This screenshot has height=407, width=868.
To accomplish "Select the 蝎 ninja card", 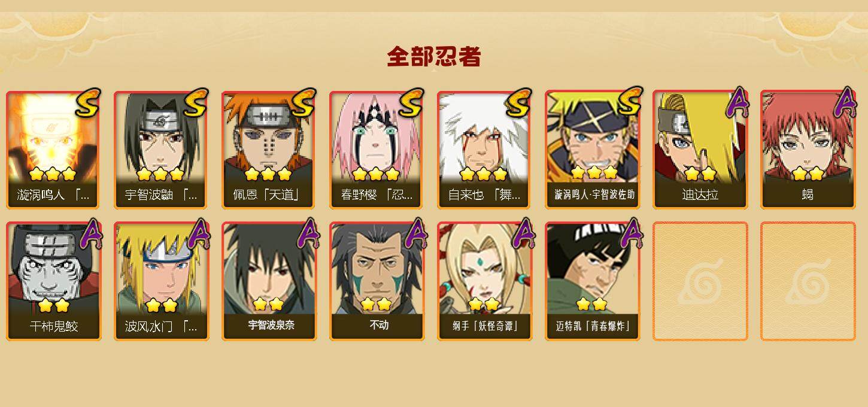I will pyautogui.click(x=808, y=150).
